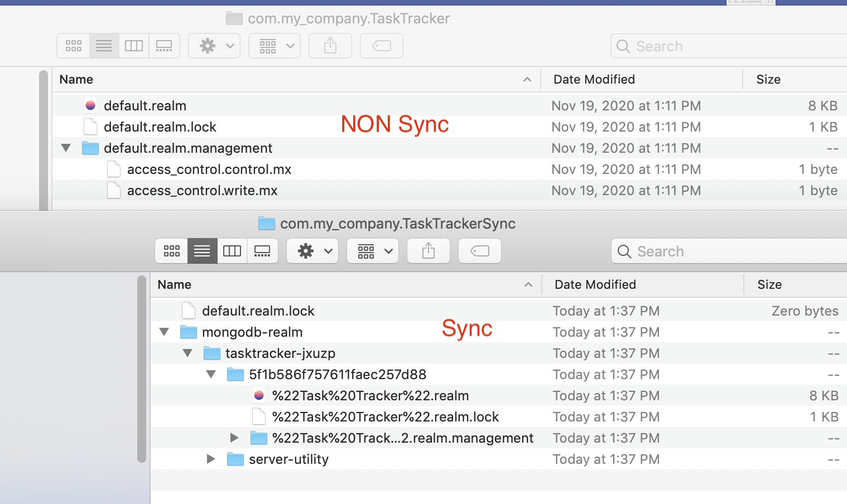The image size is (847, 504).
Task: Click Share button in TaskTrackerSync window
Action: (428, 251)
